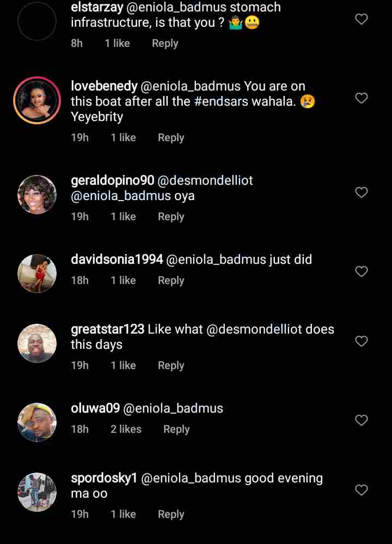Like geraldopino90's comment

[x=362, y=192]
